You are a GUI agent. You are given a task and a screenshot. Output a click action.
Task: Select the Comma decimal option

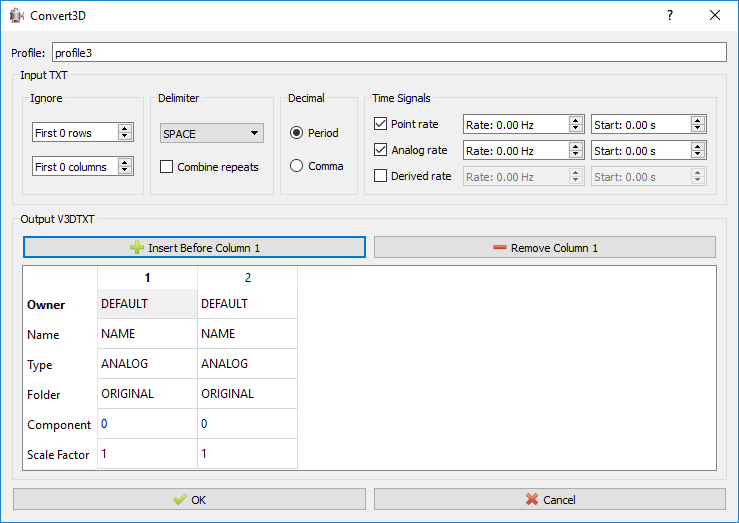pyautogui.click(x=297, y=166)
